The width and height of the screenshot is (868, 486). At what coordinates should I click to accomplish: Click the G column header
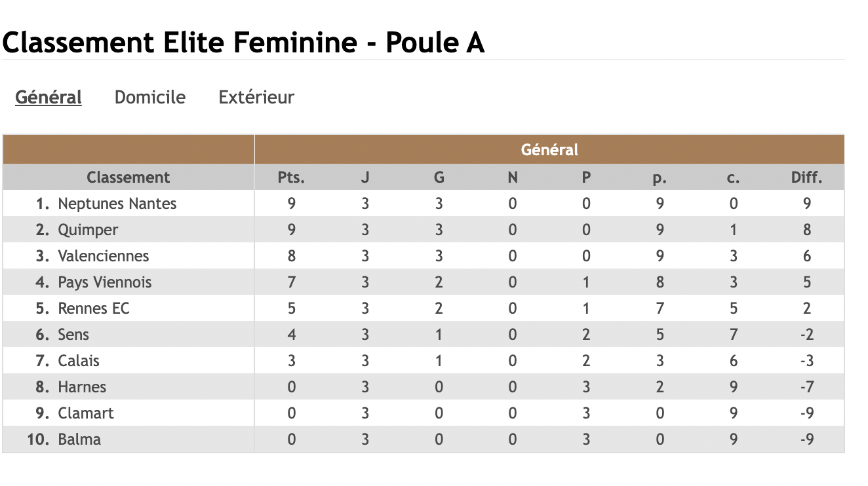[x=439, y=178]
